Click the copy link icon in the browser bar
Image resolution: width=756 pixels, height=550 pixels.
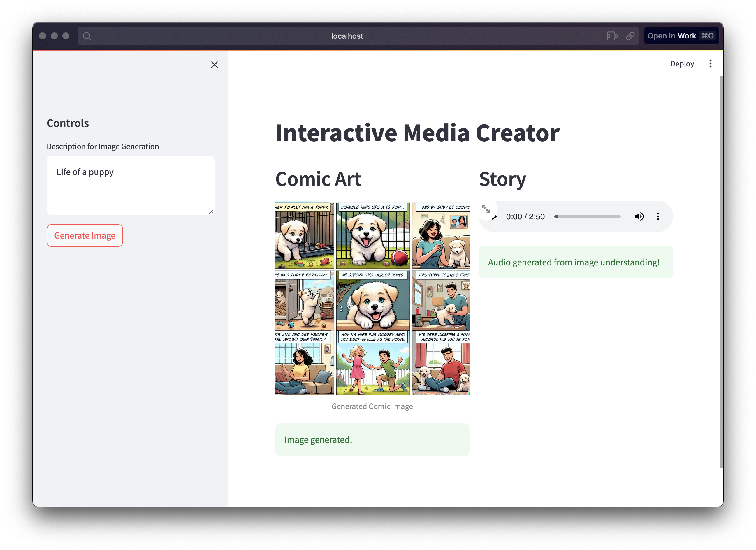(630, 36)
